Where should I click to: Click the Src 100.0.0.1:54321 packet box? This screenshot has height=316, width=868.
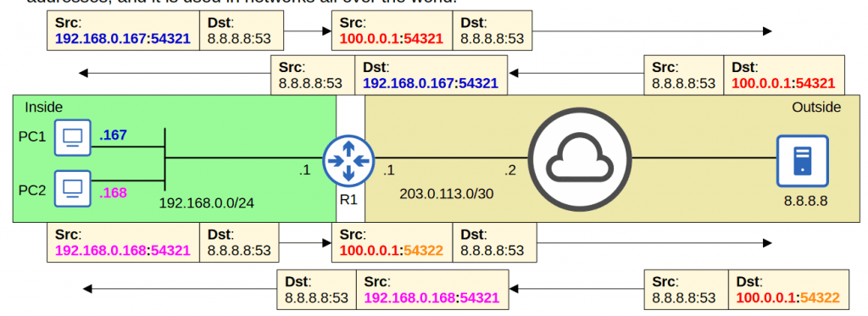(x=393, y=31)
